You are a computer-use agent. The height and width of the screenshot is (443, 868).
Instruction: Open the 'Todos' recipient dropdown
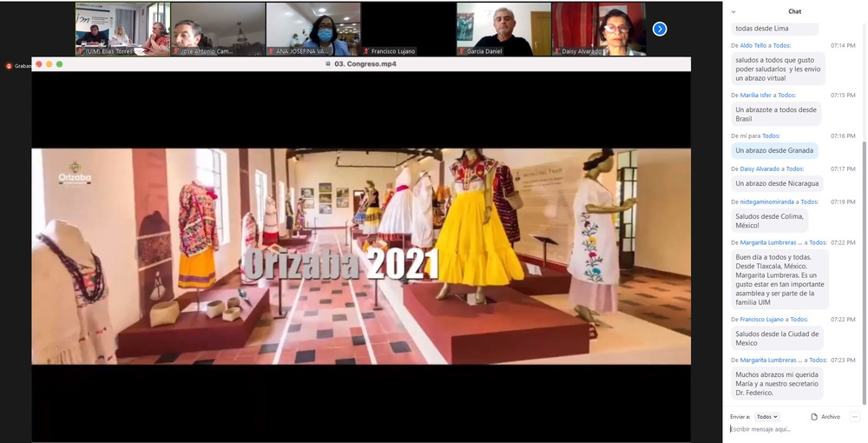click(x=767, y=417)
